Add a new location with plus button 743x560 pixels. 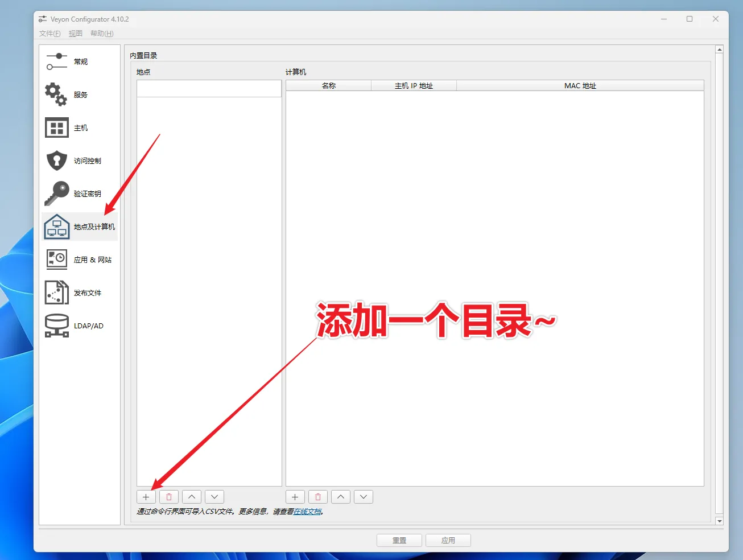tap(146, 497)
